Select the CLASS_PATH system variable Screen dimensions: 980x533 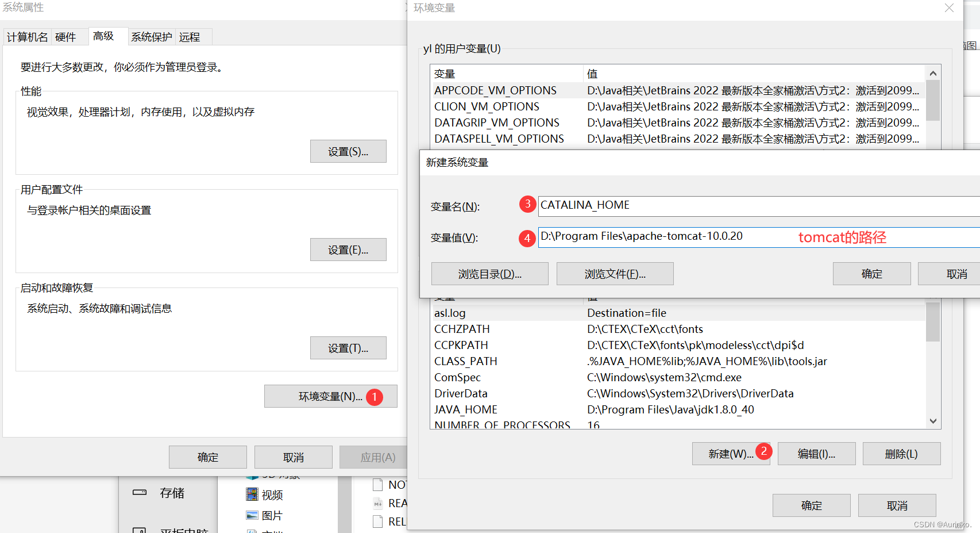pyautogui.click(x=678, y=361)
